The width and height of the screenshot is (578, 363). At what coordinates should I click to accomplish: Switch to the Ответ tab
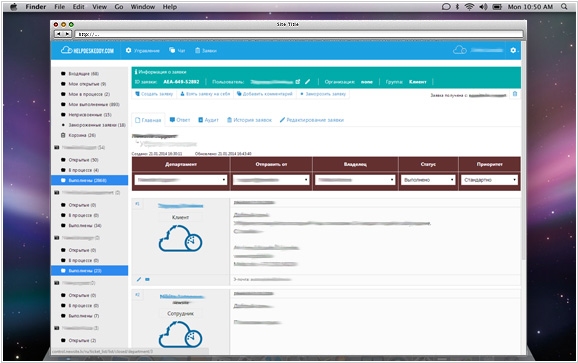point(180,120)
